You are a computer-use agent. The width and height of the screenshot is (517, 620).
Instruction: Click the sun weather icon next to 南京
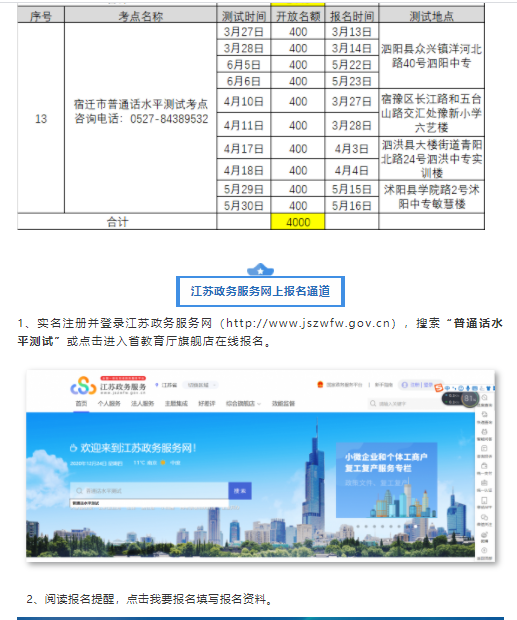point(163,463)
